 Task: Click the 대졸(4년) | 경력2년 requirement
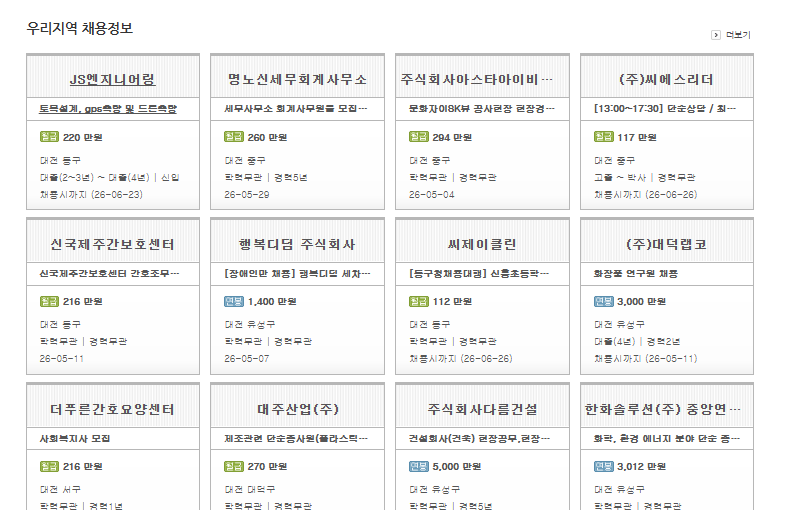(637, 342)
